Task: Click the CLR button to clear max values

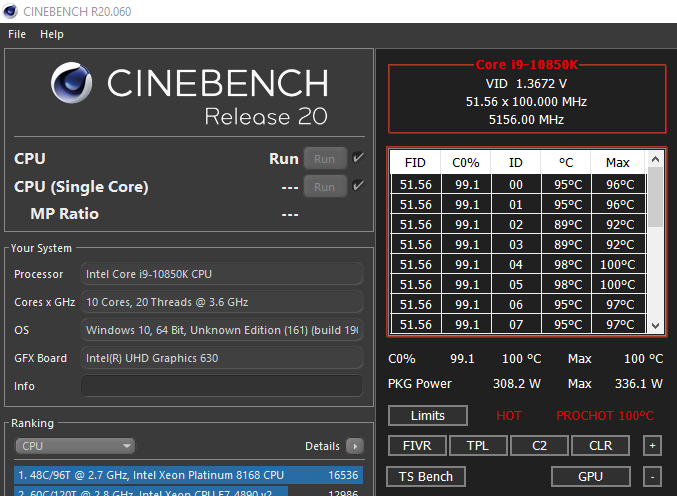Action: pos(601,445)
